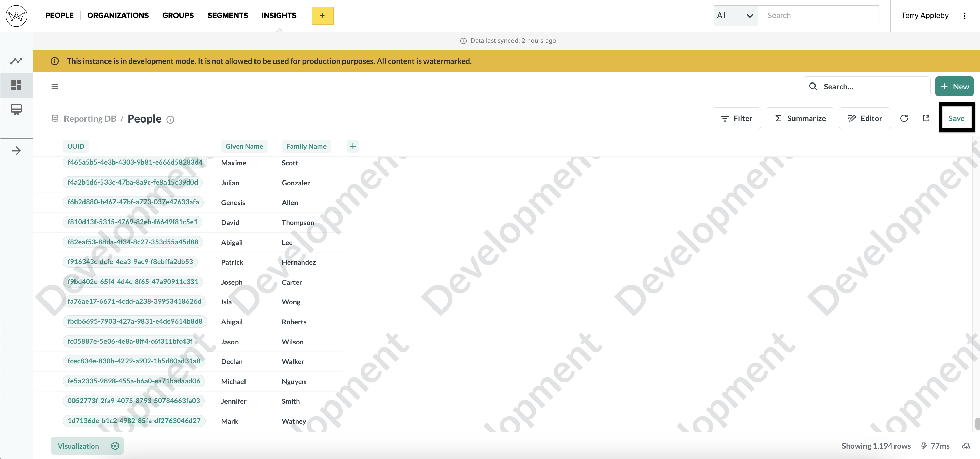980x459 pixels.
Task: Open UUID f4a2b1d6-533c-47ba-8a9c-fe8a15c39d0d
Action: coord(133,182)
